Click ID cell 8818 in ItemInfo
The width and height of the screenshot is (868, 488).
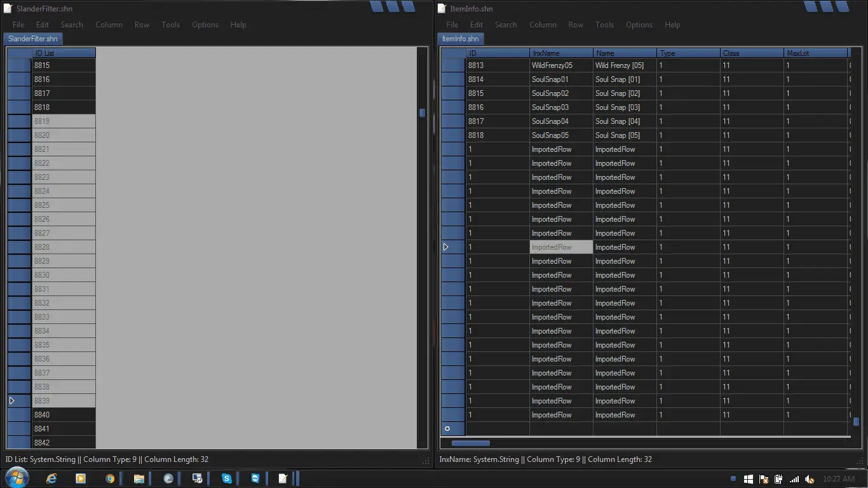pos(498,135)
